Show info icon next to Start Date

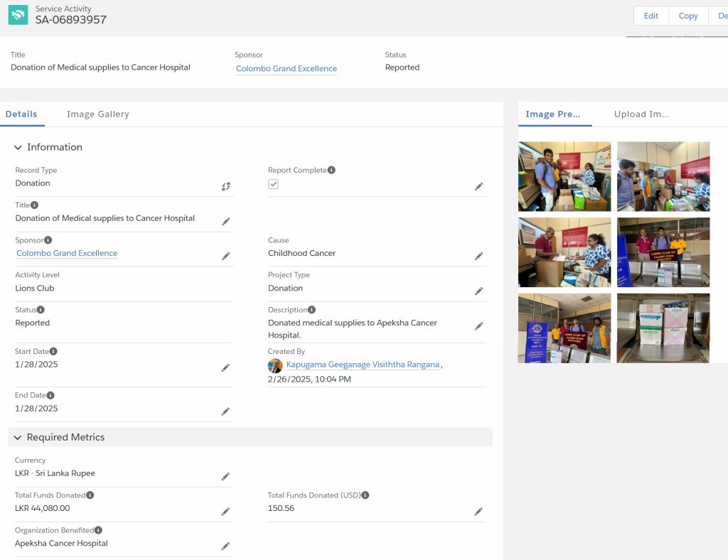coord(53,351)
